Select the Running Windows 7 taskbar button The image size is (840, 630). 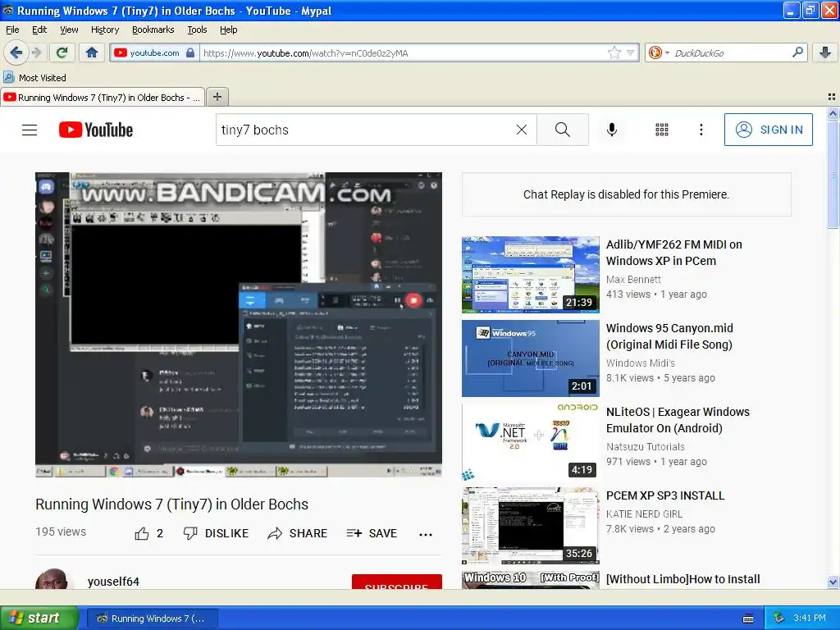click(152, 619)
